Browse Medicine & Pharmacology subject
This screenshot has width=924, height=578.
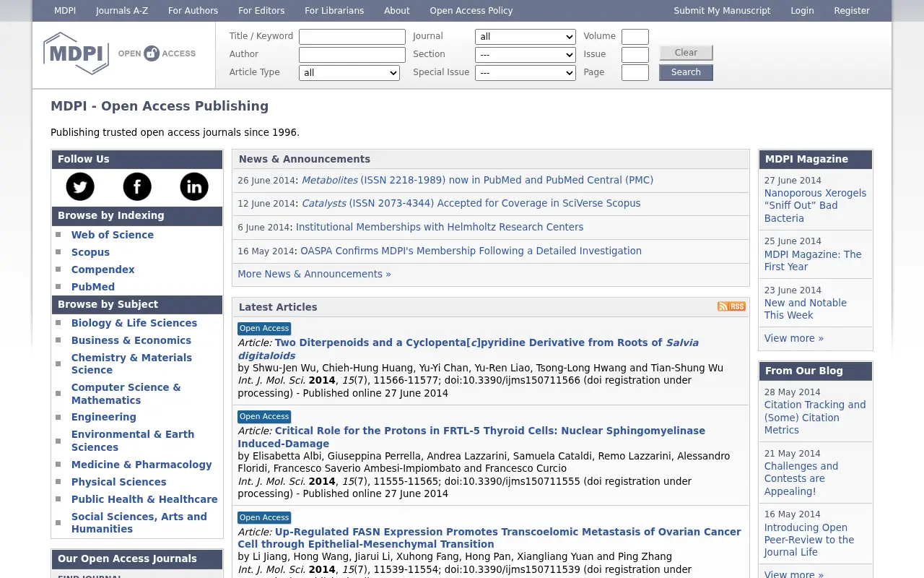click(x=141, y=465)
